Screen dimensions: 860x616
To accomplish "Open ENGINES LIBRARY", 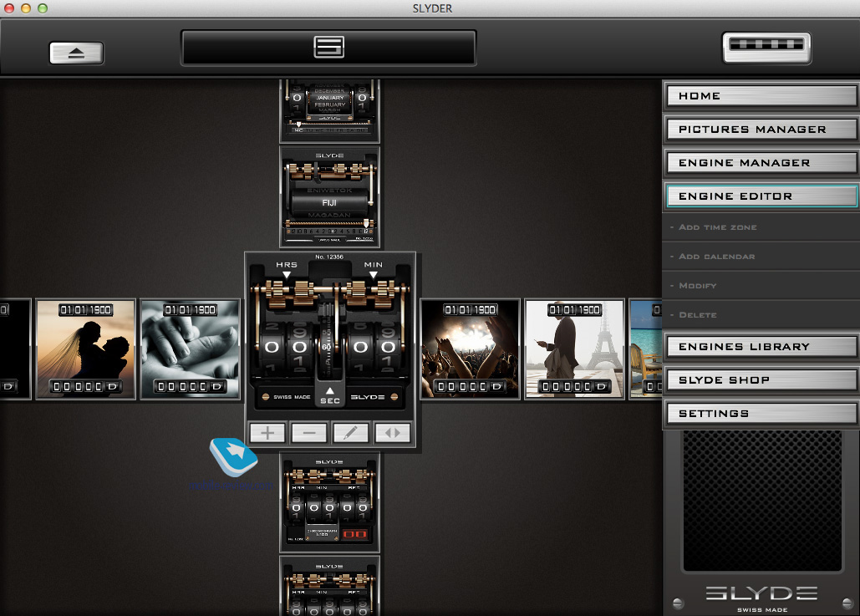I will pyautogui.click(x=762, y=347).
